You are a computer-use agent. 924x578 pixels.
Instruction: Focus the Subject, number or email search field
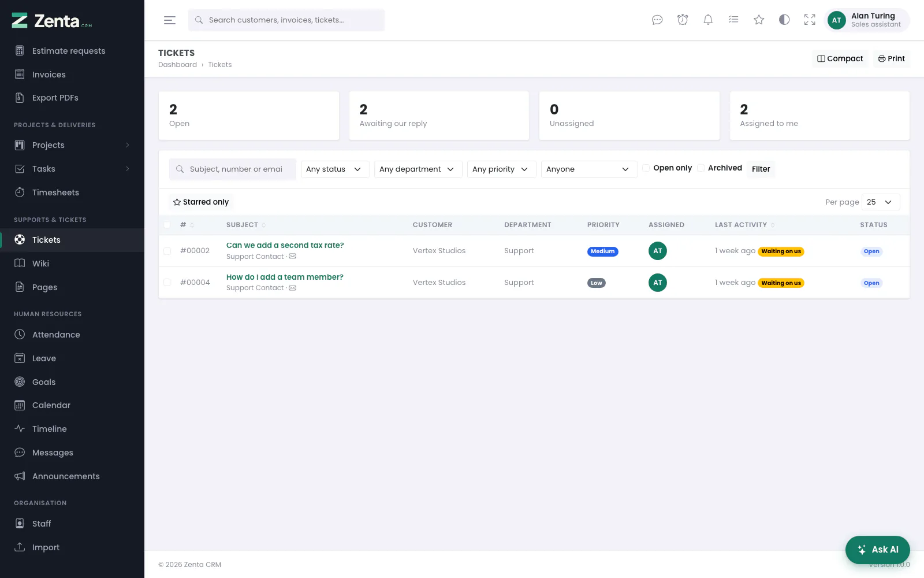click(233, 169)
